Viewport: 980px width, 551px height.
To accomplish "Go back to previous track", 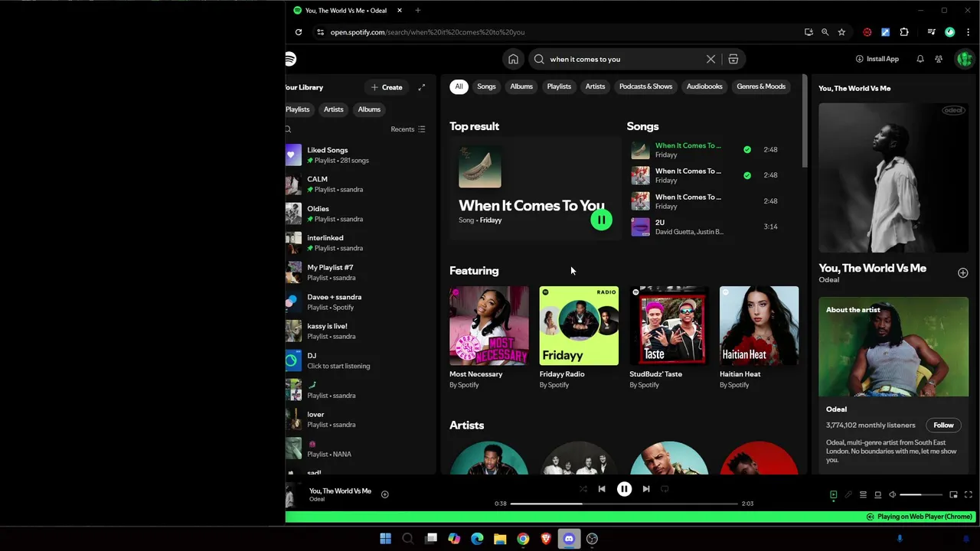I will (x=602, y=489).
